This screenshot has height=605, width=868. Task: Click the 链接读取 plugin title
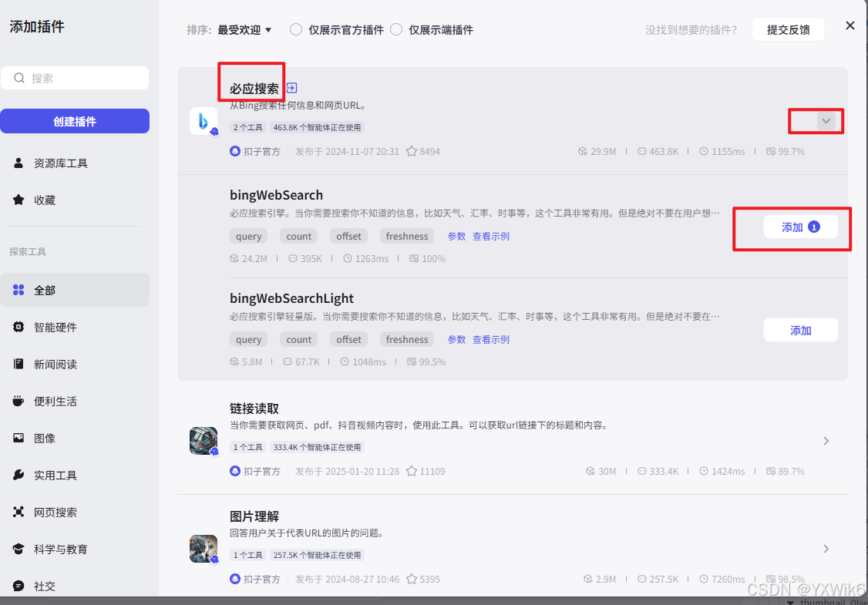point(254,408)
